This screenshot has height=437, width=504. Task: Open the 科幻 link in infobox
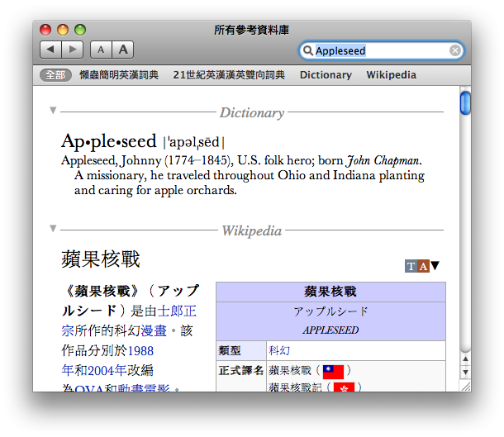[279, 350]
